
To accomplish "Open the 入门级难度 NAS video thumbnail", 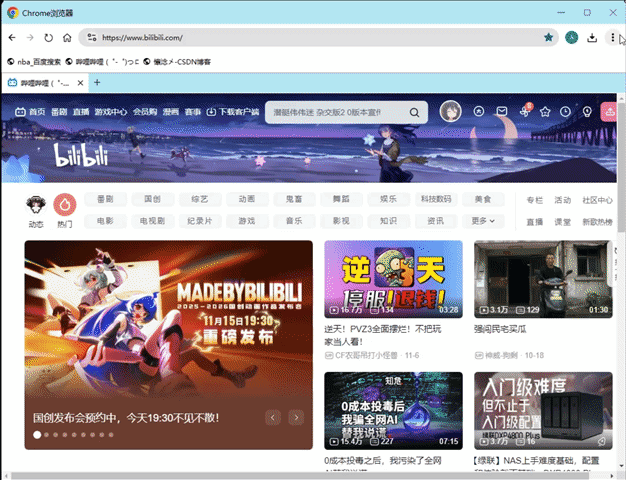I will click(x=543, y=411).
